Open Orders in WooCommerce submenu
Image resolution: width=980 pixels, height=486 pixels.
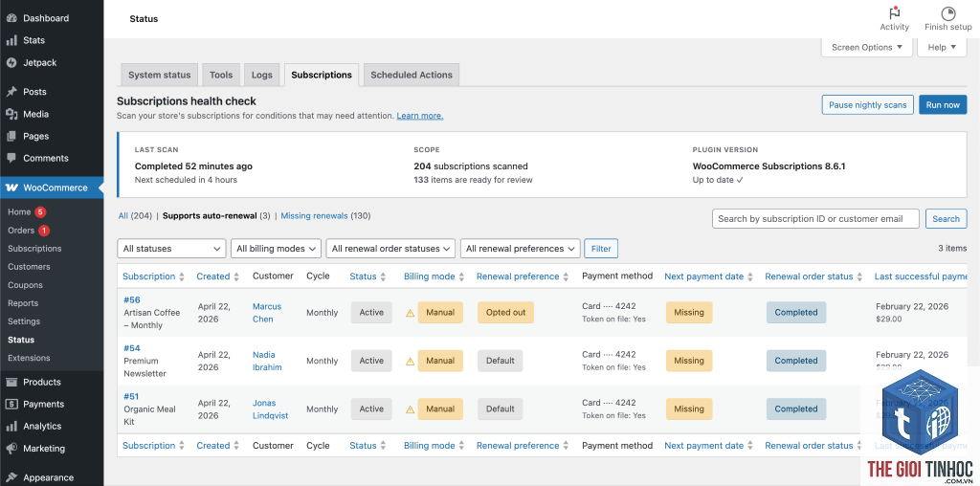pos(21,231)
